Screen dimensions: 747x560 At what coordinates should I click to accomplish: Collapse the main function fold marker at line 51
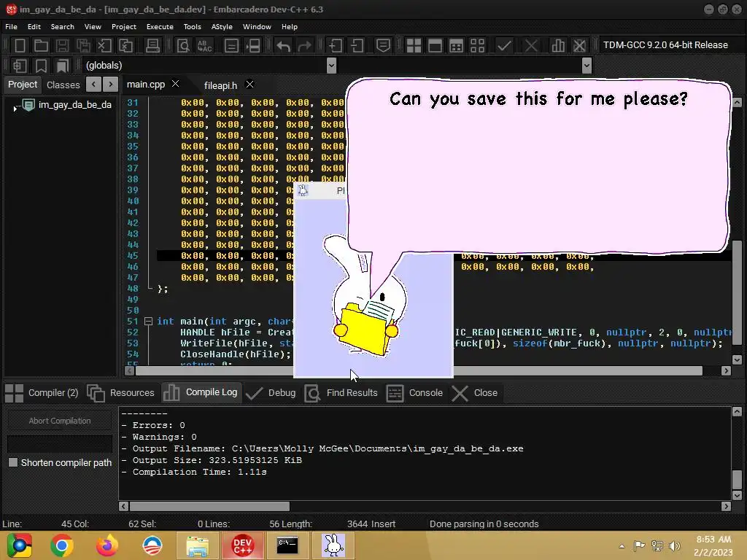pos(148,322)
